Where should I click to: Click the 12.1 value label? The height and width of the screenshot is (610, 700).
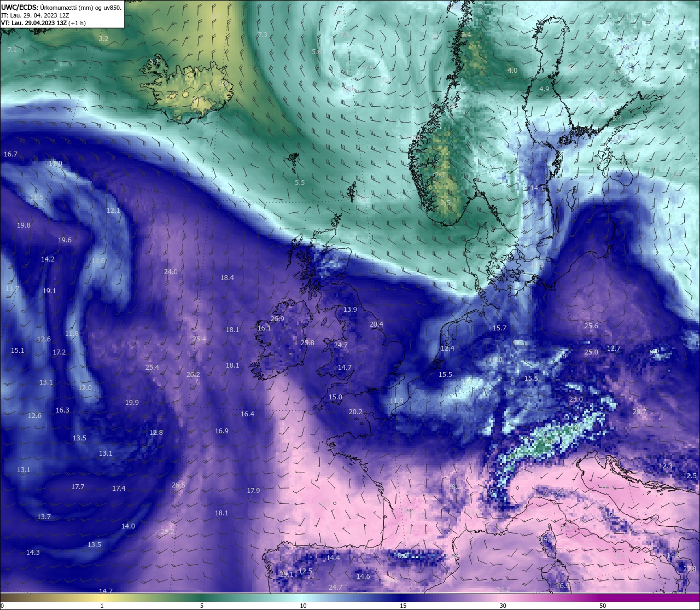tap(113, 211)
